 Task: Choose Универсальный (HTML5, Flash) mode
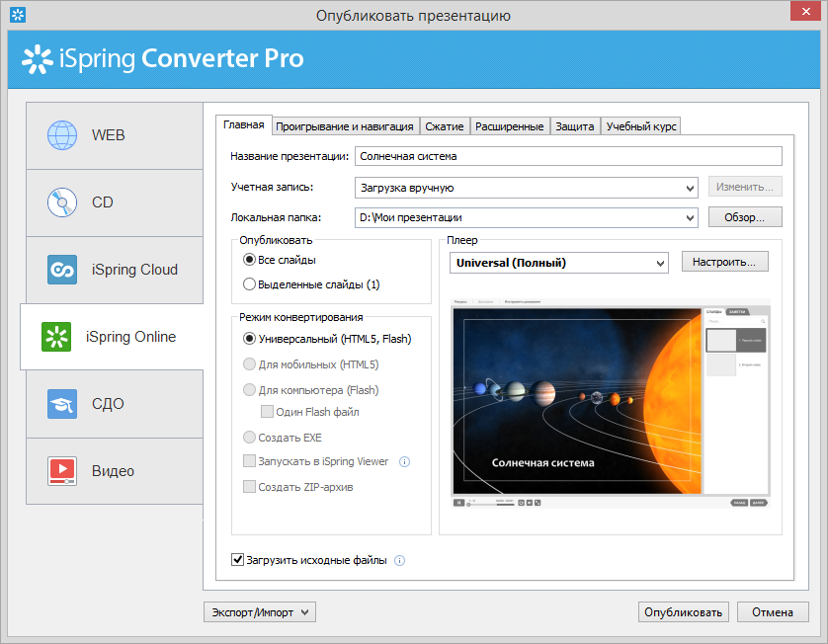click(249, 339)
